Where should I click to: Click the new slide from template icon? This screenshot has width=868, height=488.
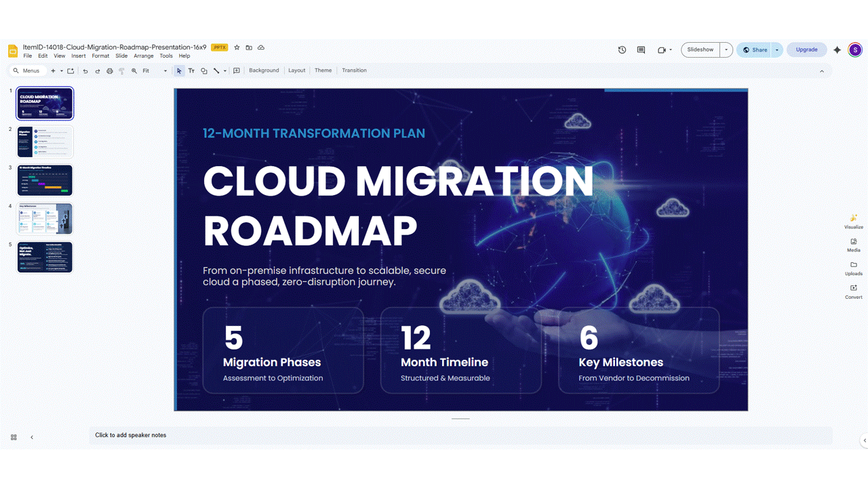click(71, 70)
